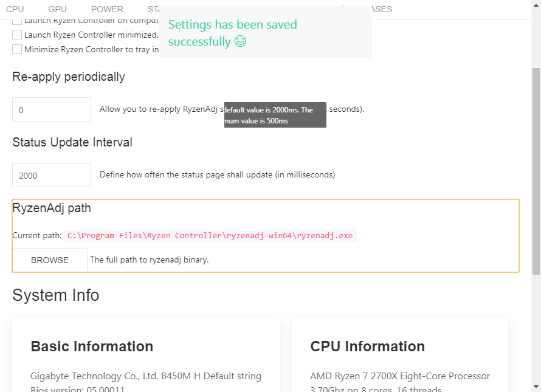Toggle the topmost Launch Ryzen Controller checkbox
This screenshot has height=392, width=541.
17,21
